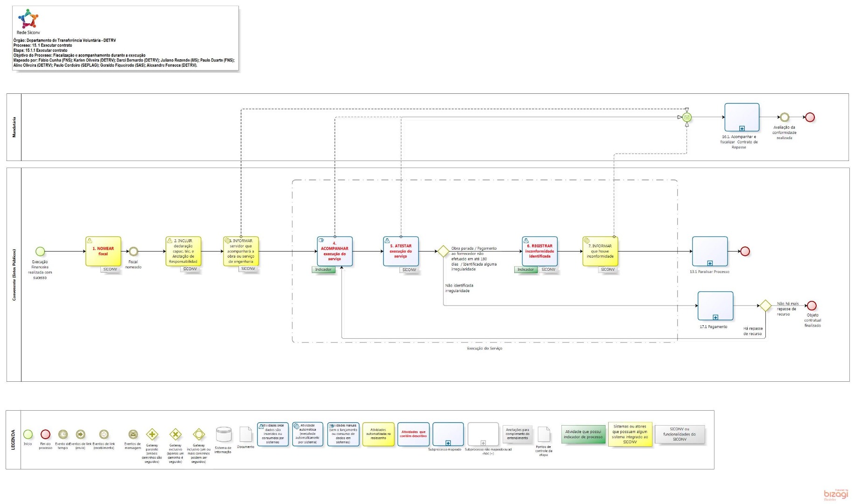This screenshot has width=855, height=504.
Task: Click the 'Há repasse de recurso' flow label
Action: click(753, 331)
